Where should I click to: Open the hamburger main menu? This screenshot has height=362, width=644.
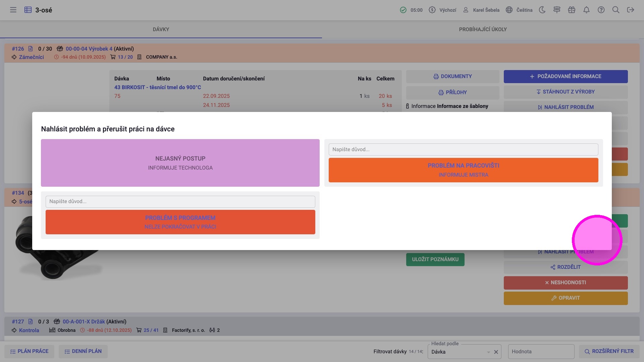pos(13,10)
